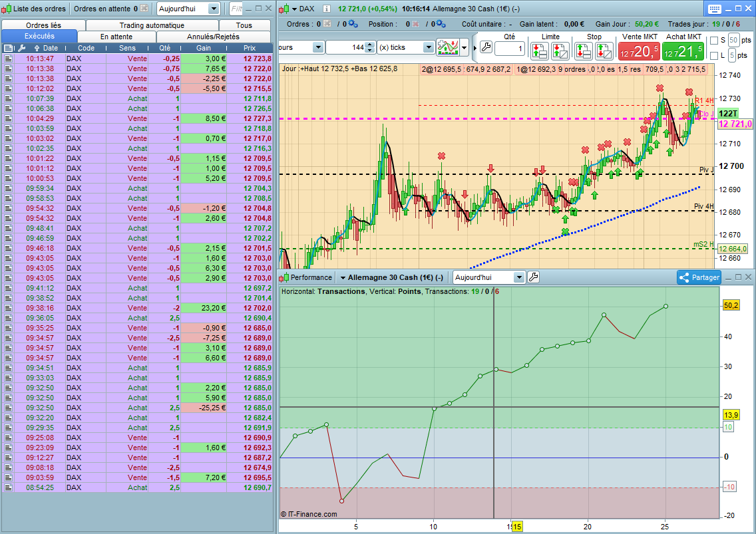
Task: Click the Performance window candlestick icon
Action: click(x=284, y=277)
